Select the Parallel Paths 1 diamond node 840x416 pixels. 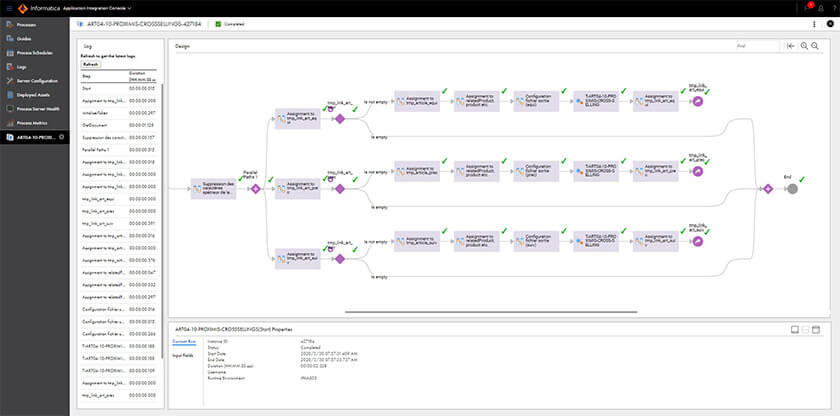pos(256,189)
